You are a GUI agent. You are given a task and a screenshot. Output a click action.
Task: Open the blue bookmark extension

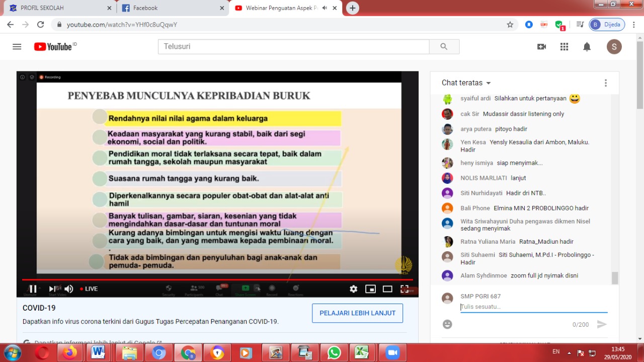click(529, 24)
